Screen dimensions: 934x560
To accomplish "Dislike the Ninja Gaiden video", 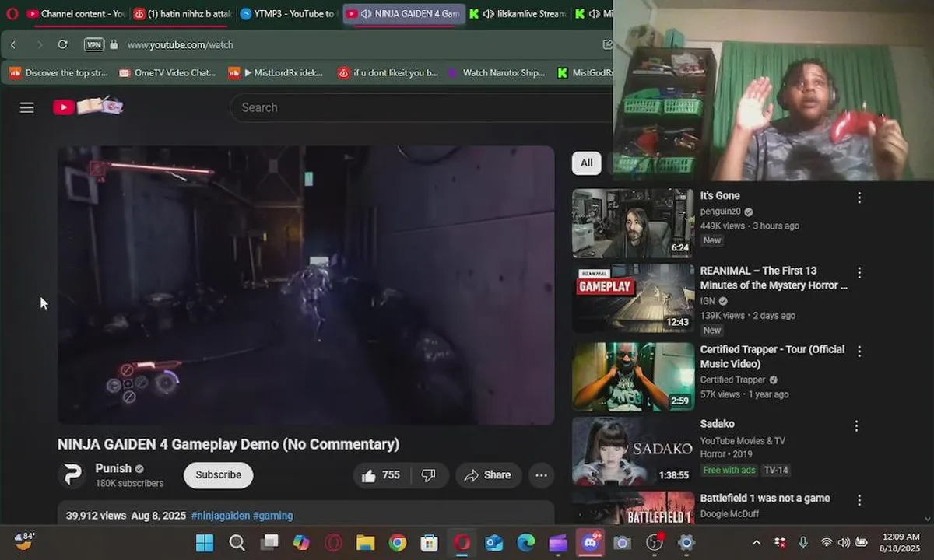I will click(x=429, y=475).
